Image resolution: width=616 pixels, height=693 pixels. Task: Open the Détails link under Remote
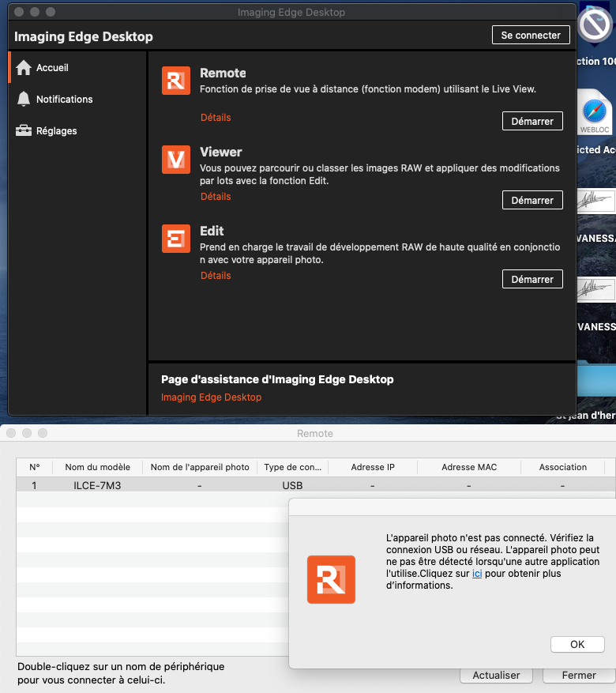pyautogui.click(x=216, y=118)
